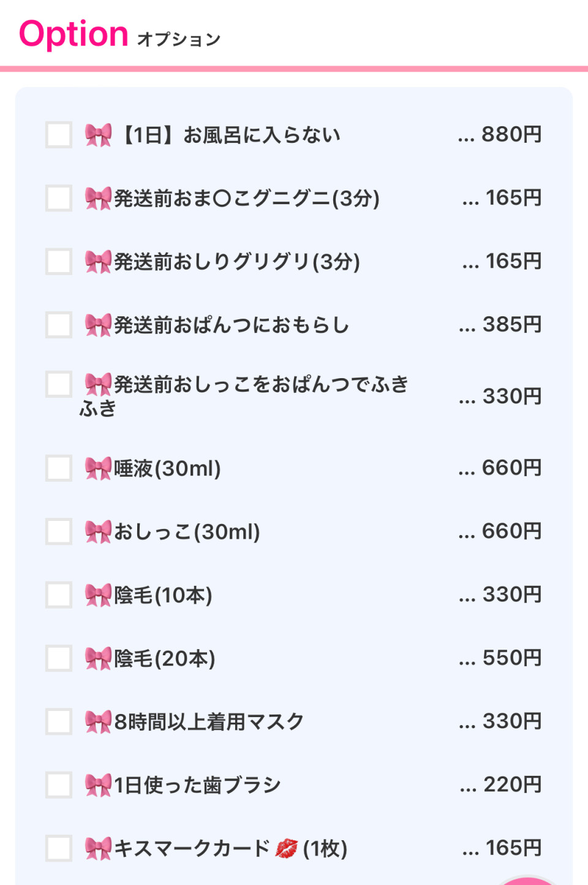588x885 pixels.
Task: Click the ribbon icon next to 8時間以上着用マスク
Action: (x=98, y=721)
